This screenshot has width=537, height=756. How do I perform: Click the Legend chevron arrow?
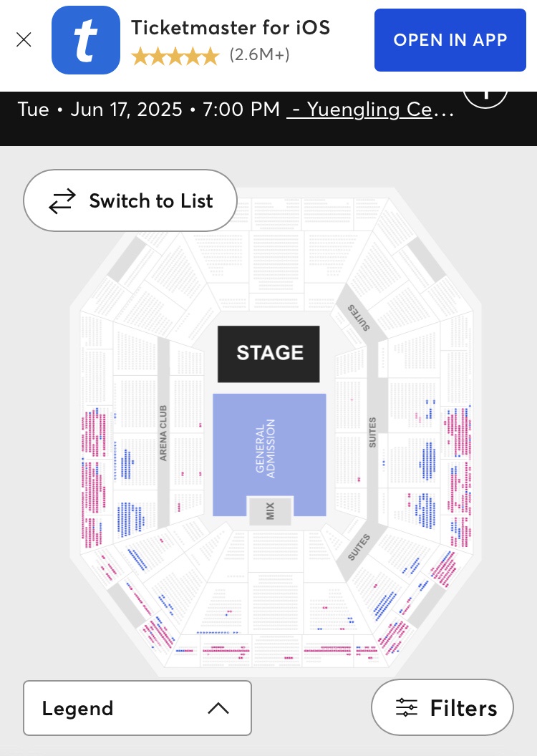coord(218,708)
